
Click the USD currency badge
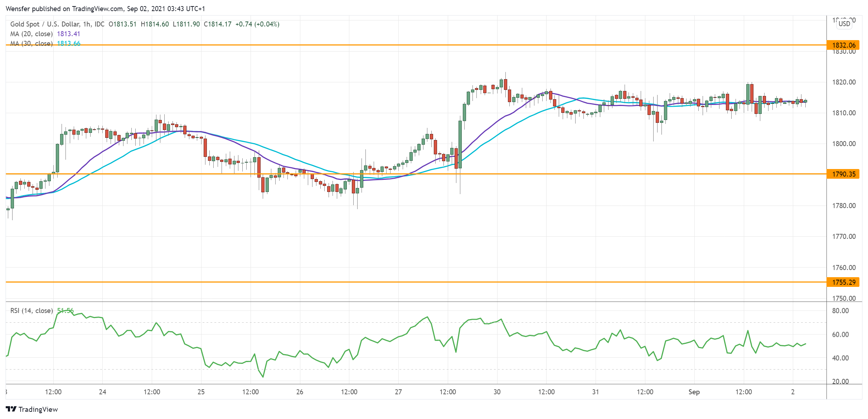tap(844, 24)
